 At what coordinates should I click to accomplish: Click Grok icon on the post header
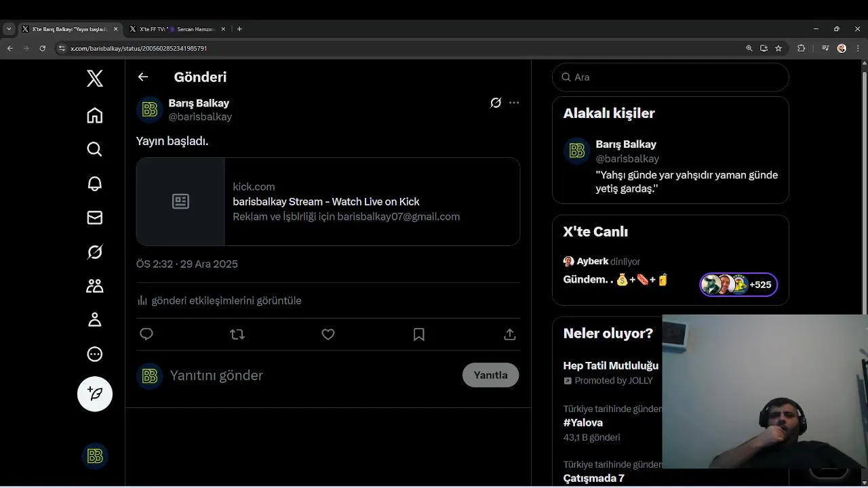coord(496,103)
